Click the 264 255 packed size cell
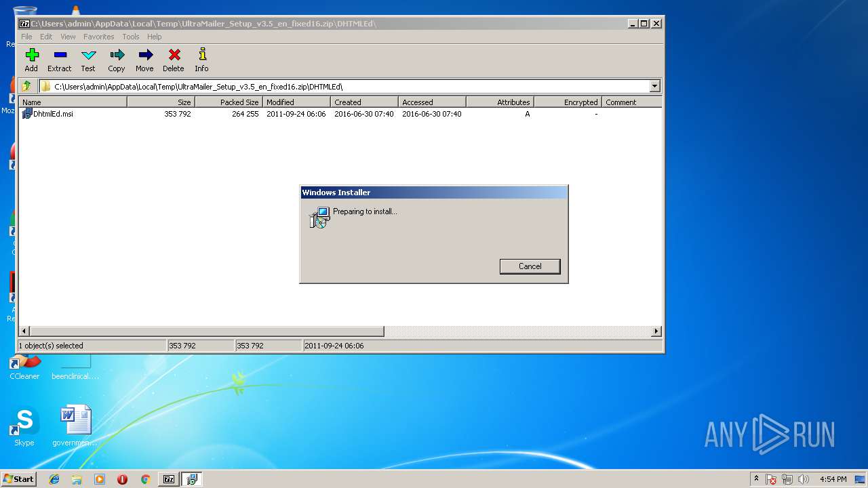This screenshot has width=868, height=488. coord(245,114)
